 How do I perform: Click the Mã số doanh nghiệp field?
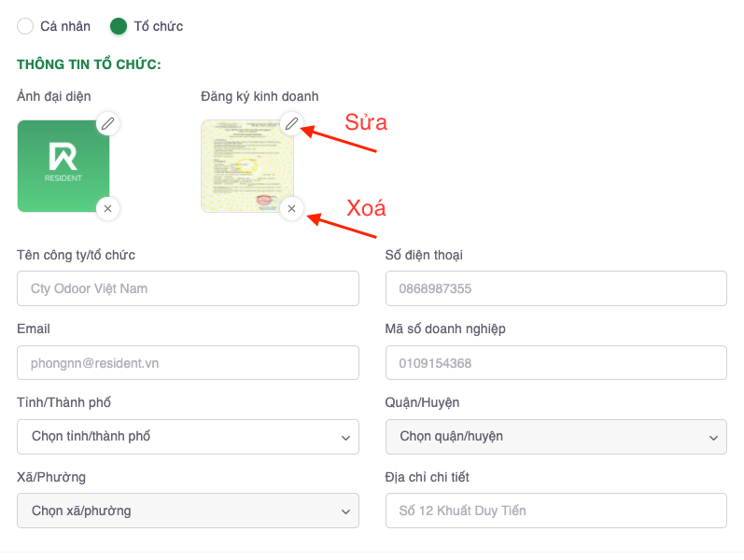tap(555, 362)
